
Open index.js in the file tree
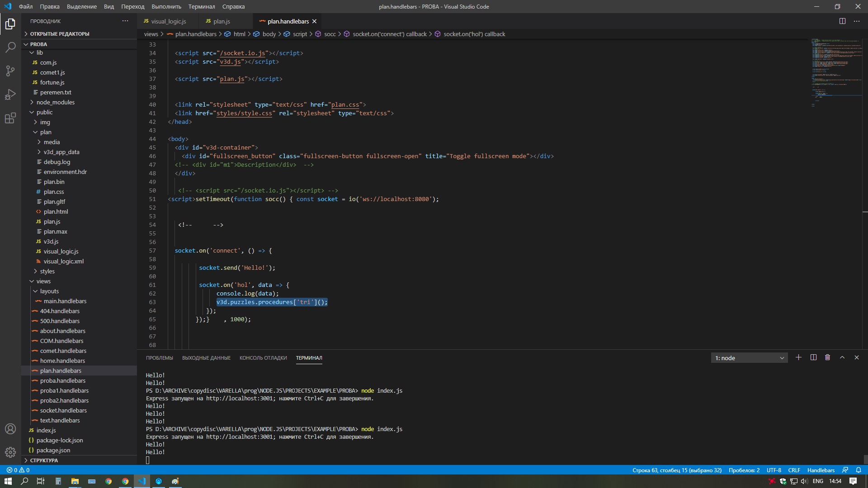[79, 430]
